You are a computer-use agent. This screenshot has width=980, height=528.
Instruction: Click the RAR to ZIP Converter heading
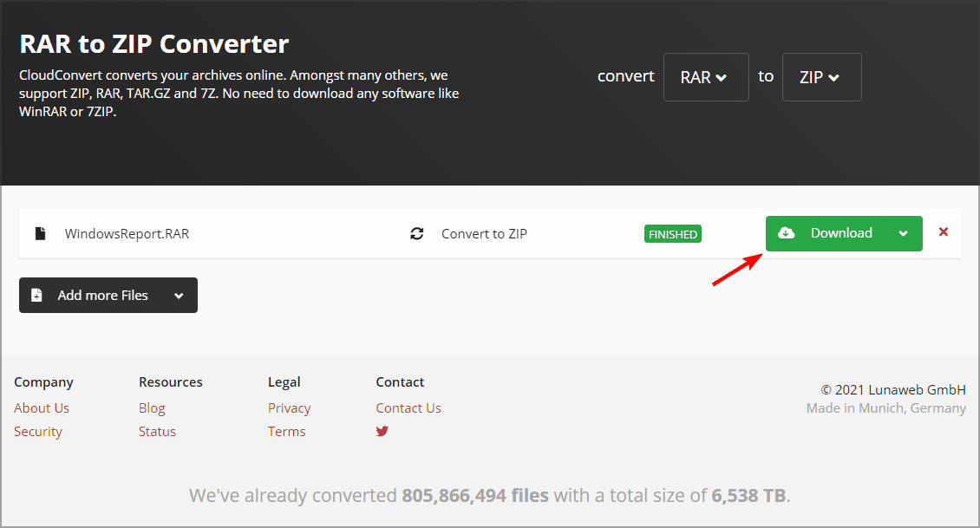point(154,44)
